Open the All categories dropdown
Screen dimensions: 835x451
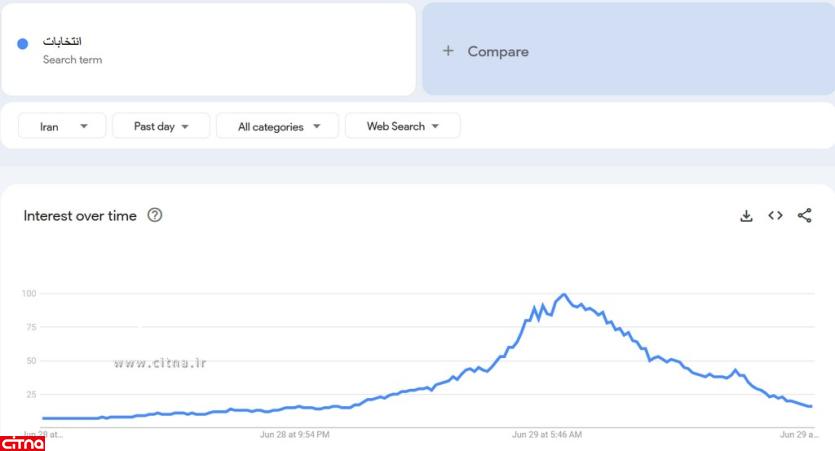pos(279,126)
